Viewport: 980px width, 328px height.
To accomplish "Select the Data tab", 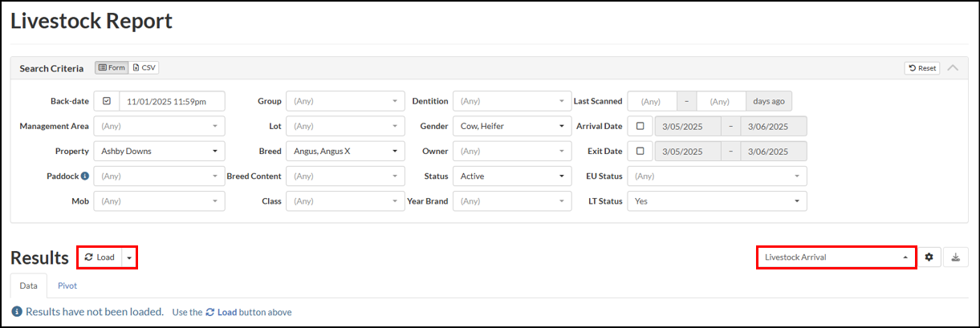I will [29, 285].
